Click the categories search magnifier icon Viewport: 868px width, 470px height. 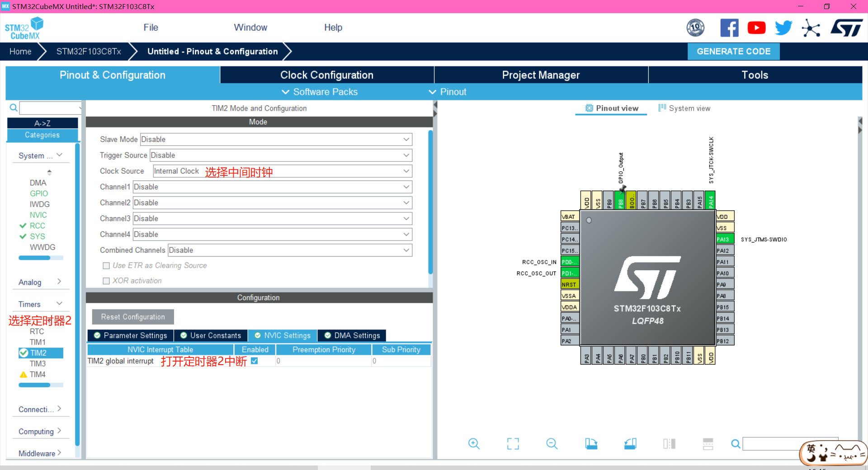pyautogui.click(x=14, y=108)
